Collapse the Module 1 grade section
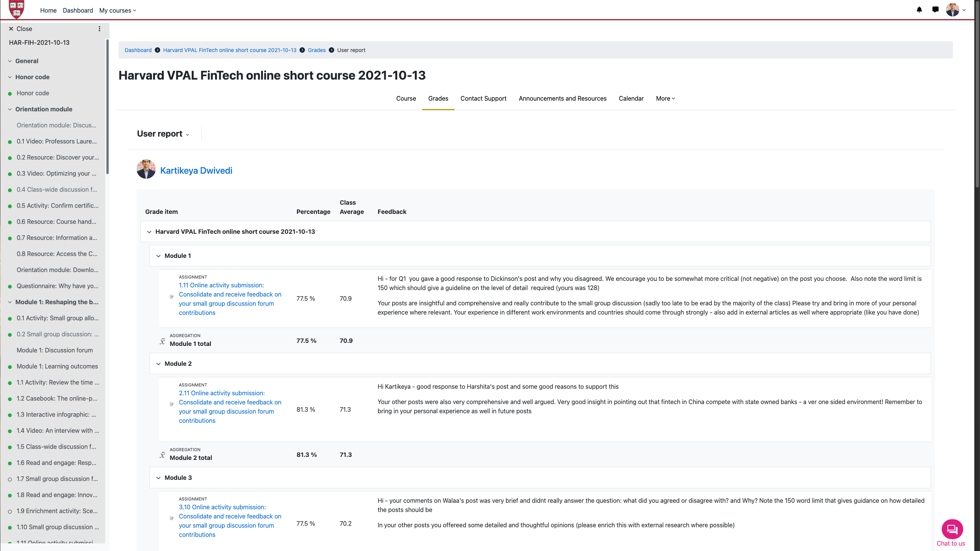980x551 pixels. point(158,256)
